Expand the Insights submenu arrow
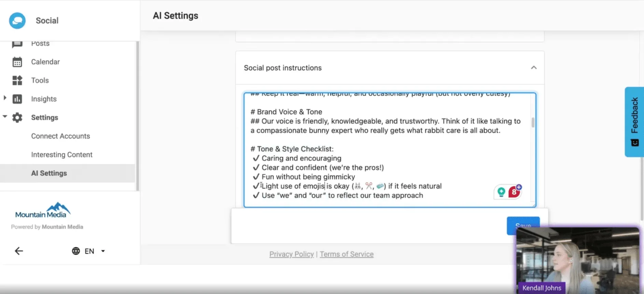Viewport: 644px width, 294px height. point(5,98)
